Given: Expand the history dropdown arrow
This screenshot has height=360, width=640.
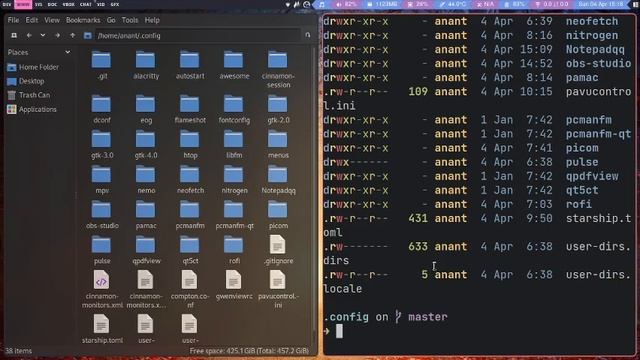Looking at the screenshot, I should [43, 36].
